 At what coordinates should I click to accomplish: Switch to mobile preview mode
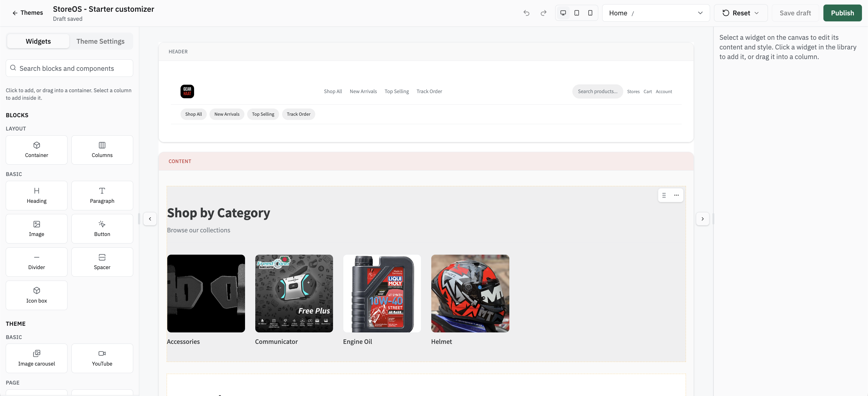tap(590, 13)
